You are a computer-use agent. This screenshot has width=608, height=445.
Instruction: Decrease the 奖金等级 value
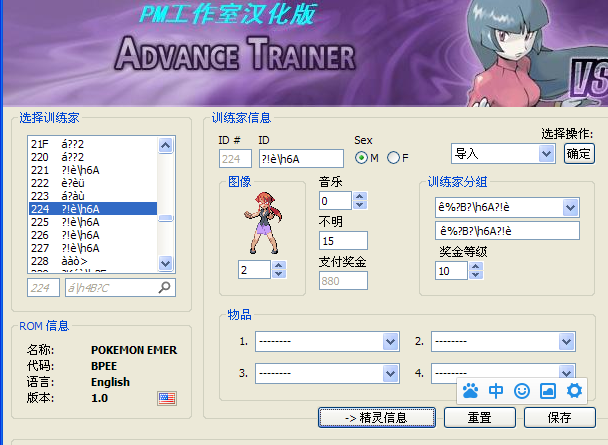[x=476, y=275]
